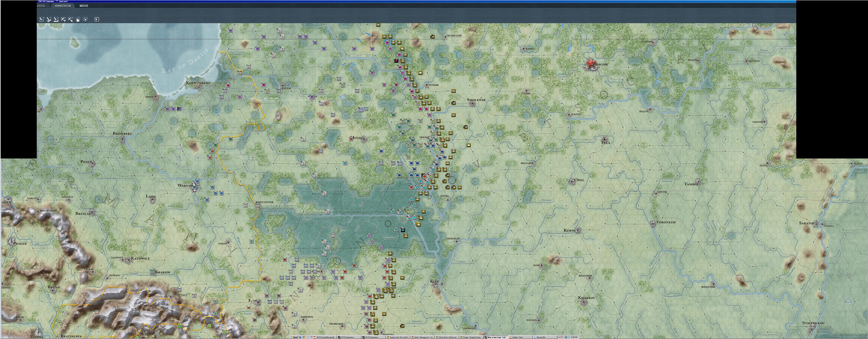Switch to Google - Google Chrome taskbar window
868x339 pixels.
(471, 337)
